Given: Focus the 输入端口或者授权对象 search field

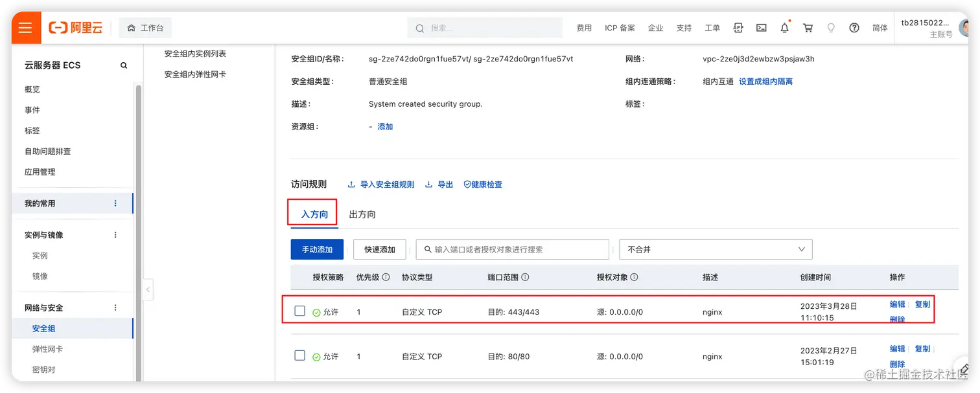Looking at the screenshot, I should pos(513,249).
